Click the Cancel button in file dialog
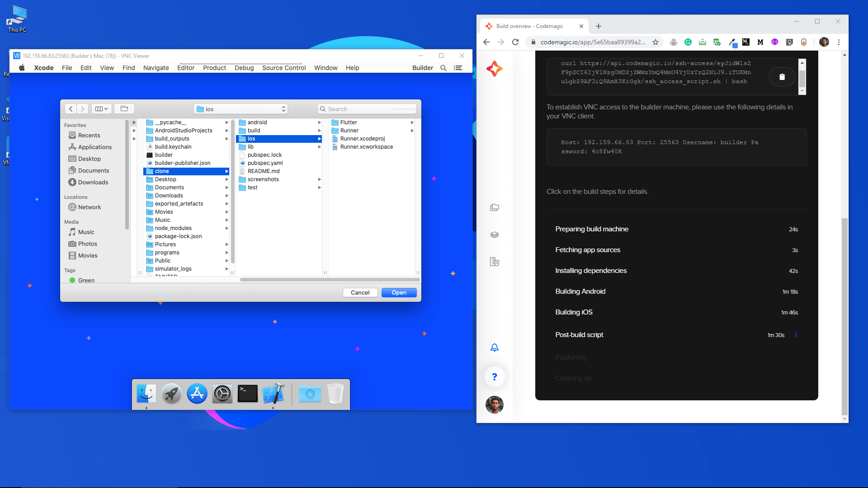Image resolution: width=868 pixels, height=488 pixels. point(360,292)
